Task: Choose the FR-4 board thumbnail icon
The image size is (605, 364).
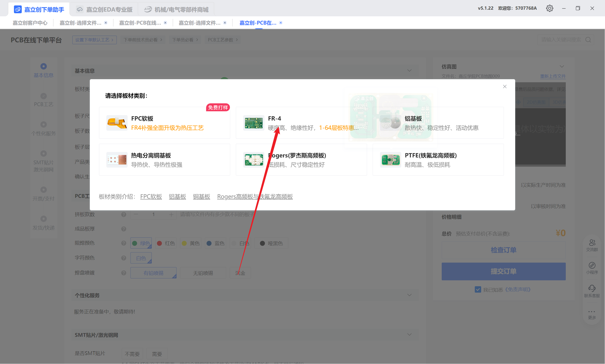Action: click(254, 123)
